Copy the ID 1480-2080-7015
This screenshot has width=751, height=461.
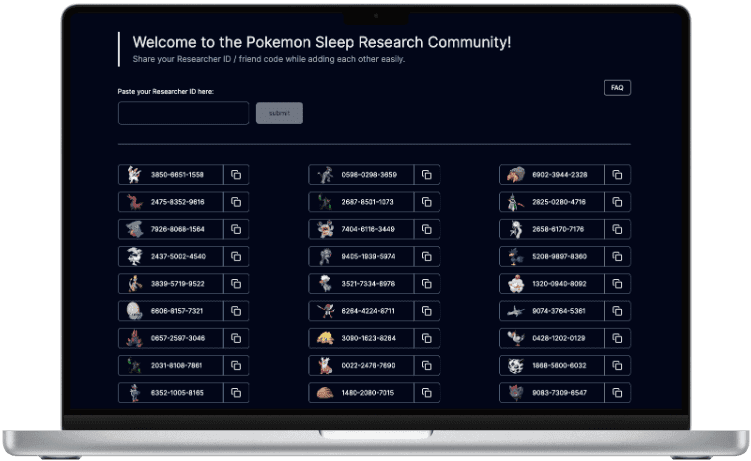(426, 393)
